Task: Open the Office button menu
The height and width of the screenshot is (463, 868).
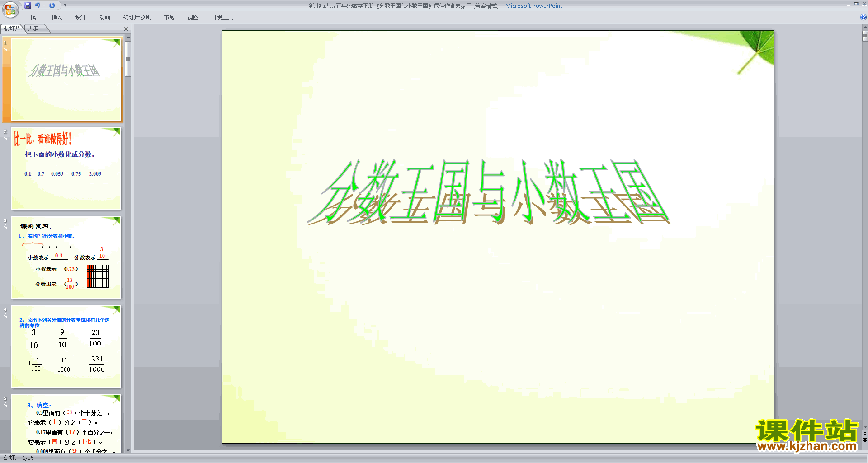Action: [10, 9]
